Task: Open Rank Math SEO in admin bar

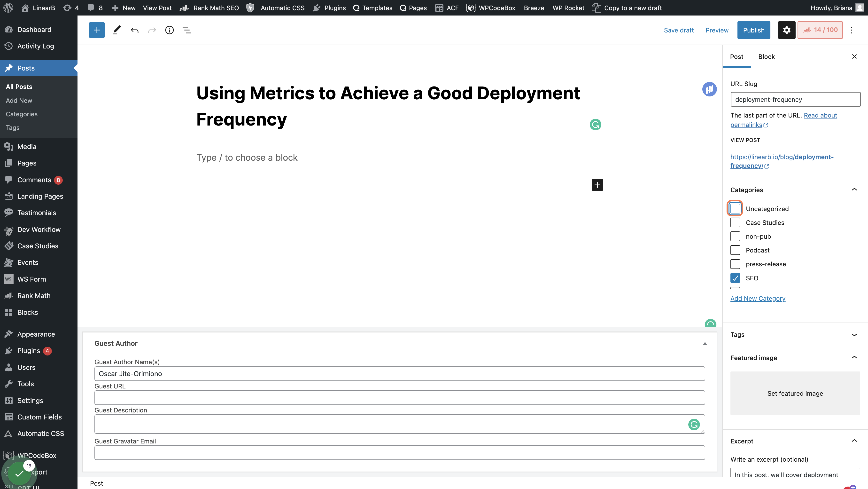Action: pos(209,8)
